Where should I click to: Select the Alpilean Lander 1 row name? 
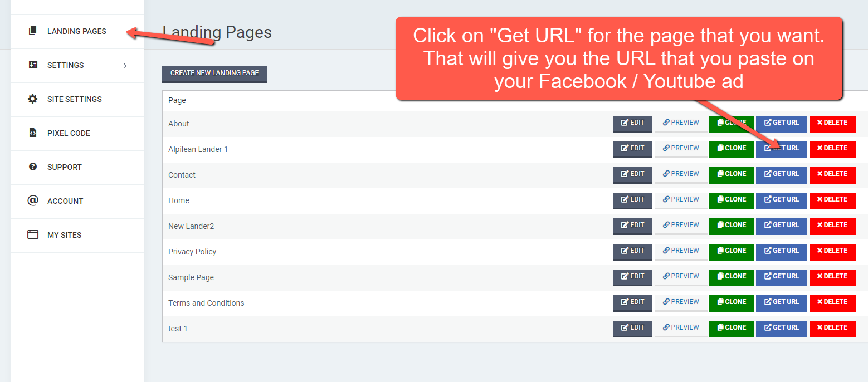[x=198, y=149]
